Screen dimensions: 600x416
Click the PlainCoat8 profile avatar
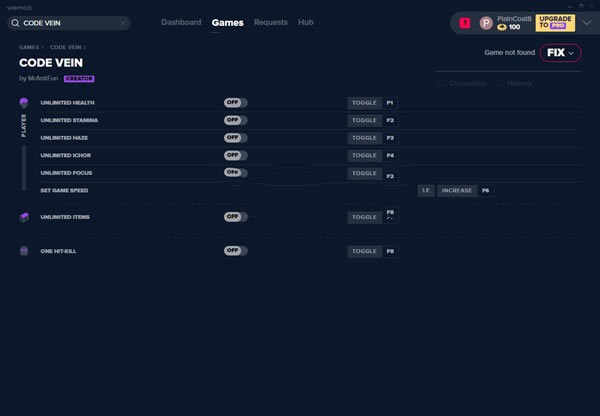click(486, 23)
